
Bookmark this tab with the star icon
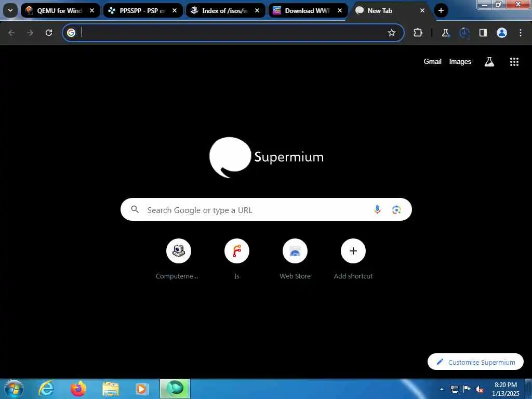click(392, 33)
